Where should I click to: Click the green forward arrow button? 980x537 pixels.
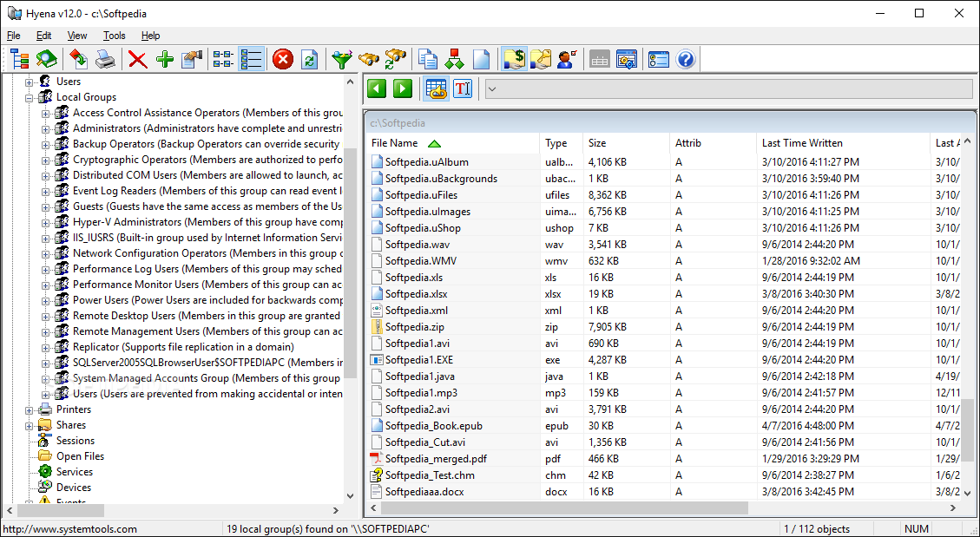click(x=403, y=88)
